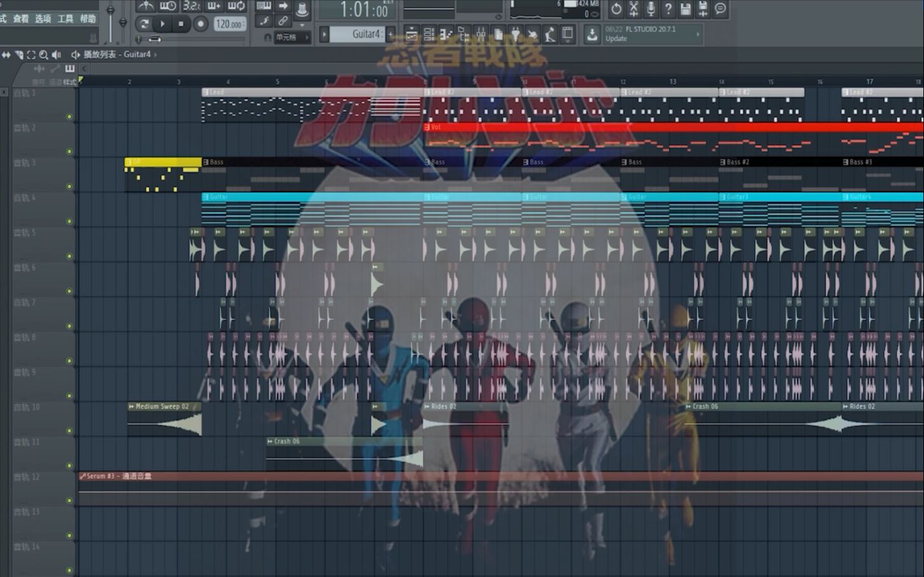Toggle loop recording icon
Viewport: 924px width, 577px height.
coord(236,6)
